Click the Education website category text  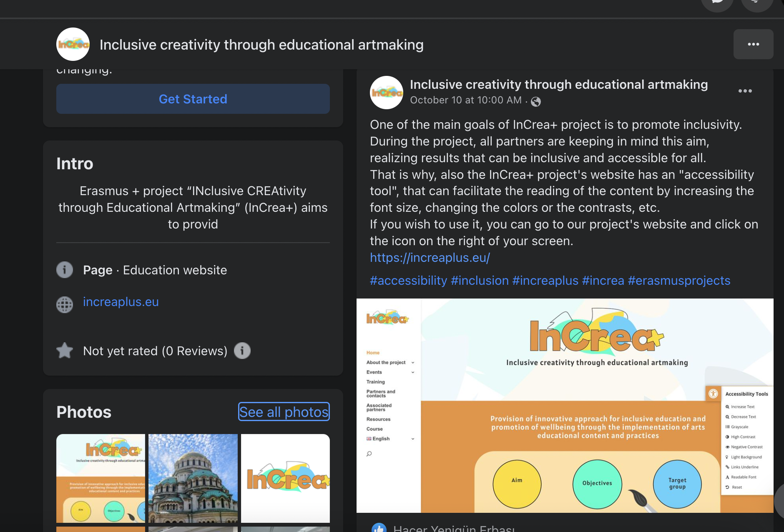pos(175,270)
